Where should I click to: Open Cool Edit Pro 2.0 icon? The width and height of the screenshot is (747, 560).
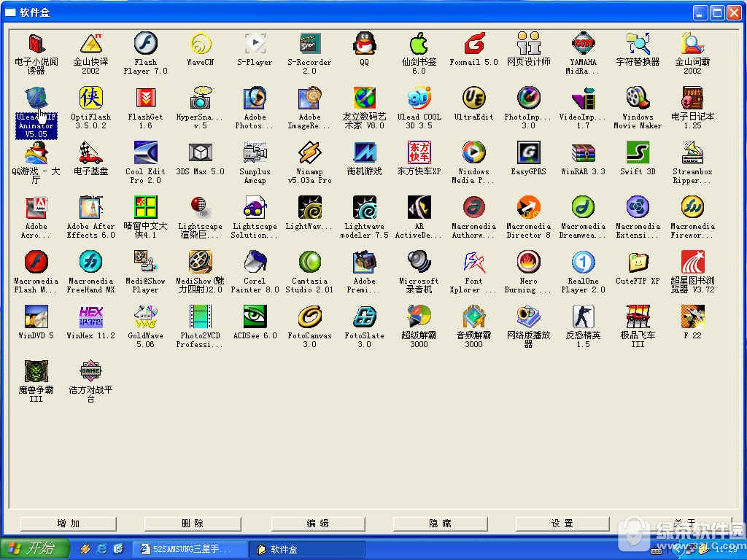[x=145, y=153]
